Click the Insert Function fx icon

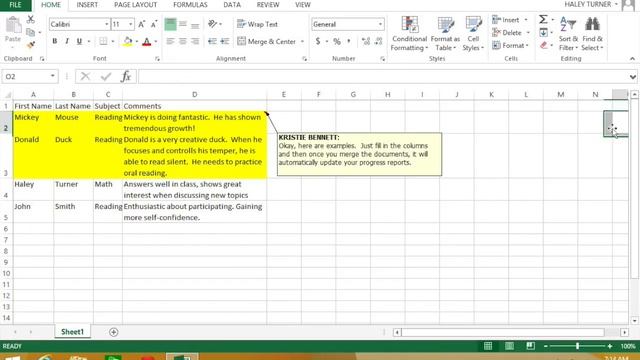[x=126, y=76]
